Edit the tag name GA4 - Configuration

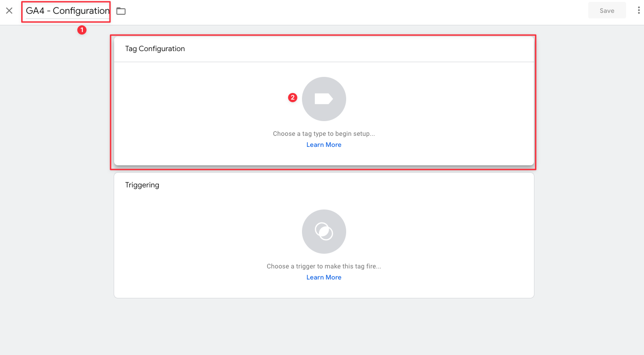(68, 11)
